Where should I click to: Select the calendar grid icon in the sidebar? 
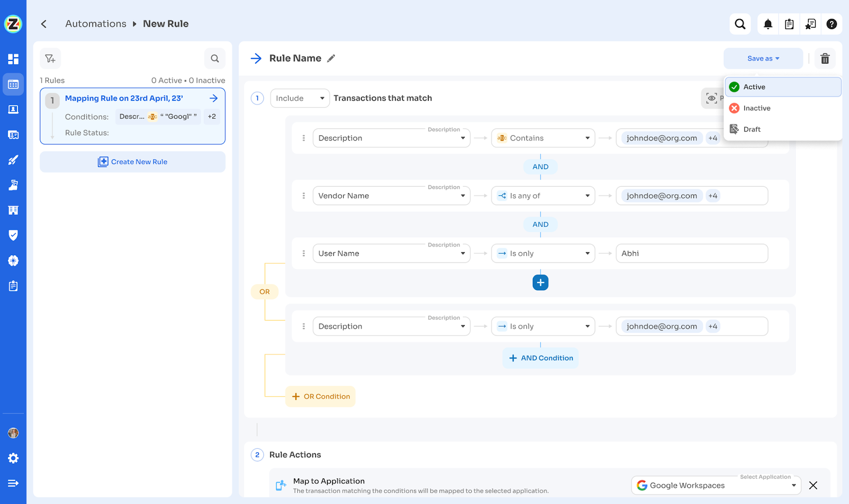[x=13, y=84]
